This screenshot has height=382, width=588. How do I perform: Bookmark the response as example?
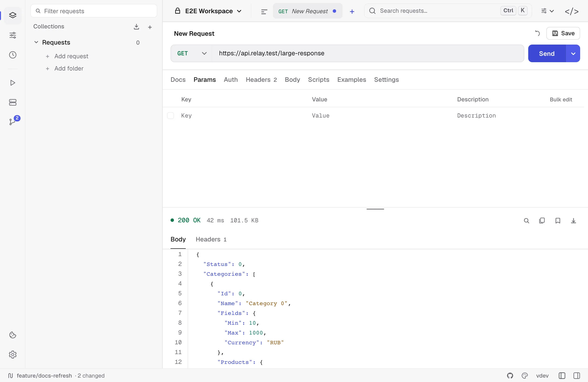coord(558,221)
